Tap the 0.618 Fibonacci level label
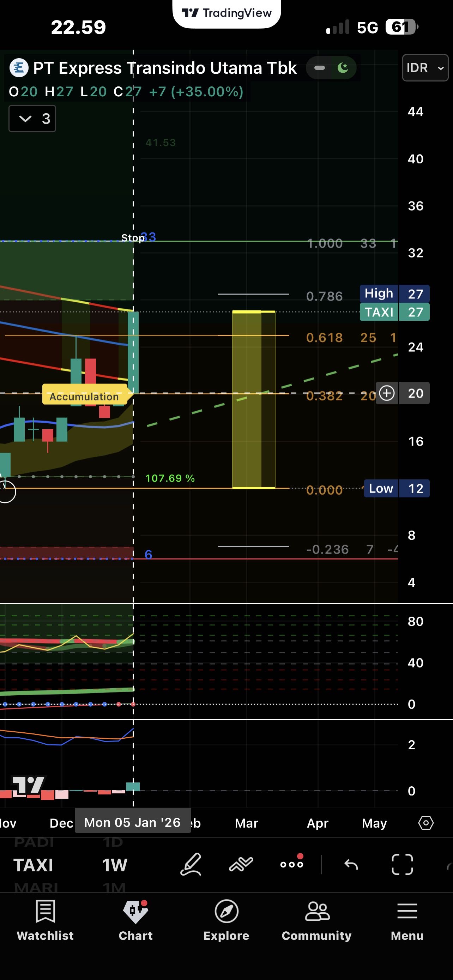 tap(325, 338)
